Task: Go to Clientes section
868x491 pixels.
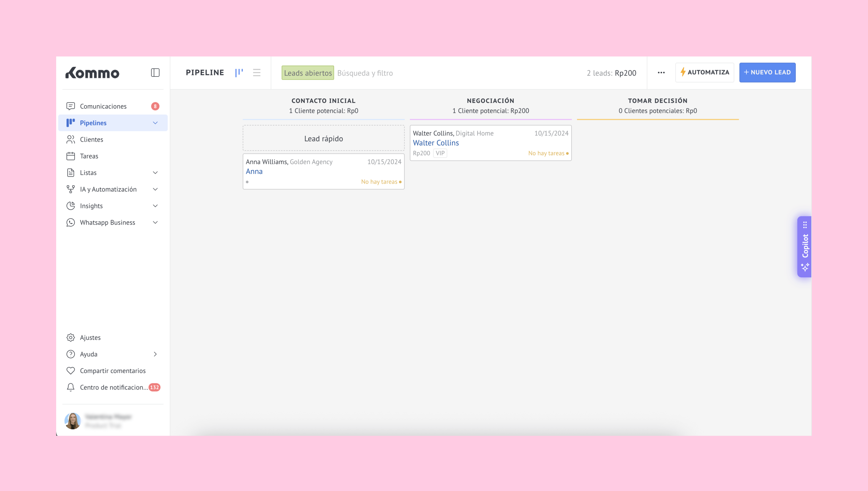Action: (91, 139)
